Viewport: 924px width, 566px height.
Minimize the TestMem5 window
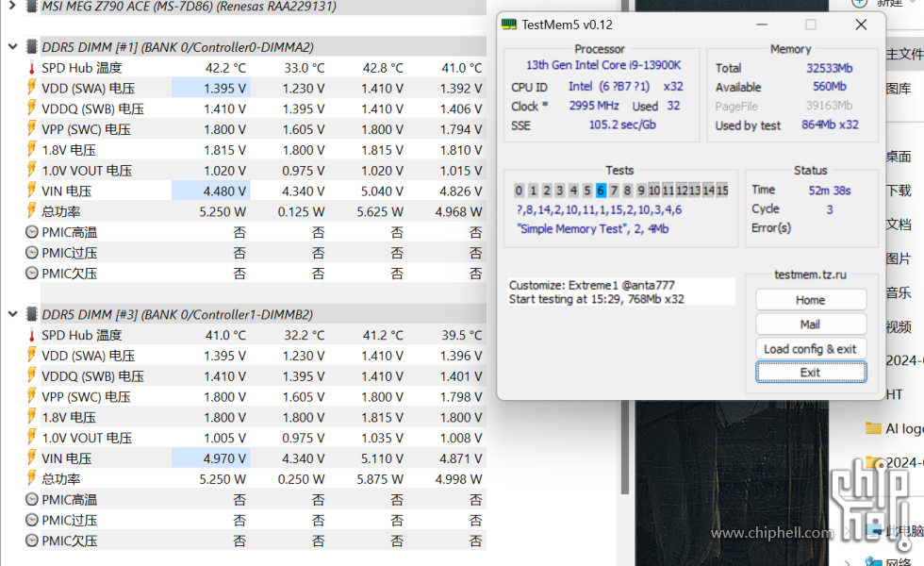[762, 25]
